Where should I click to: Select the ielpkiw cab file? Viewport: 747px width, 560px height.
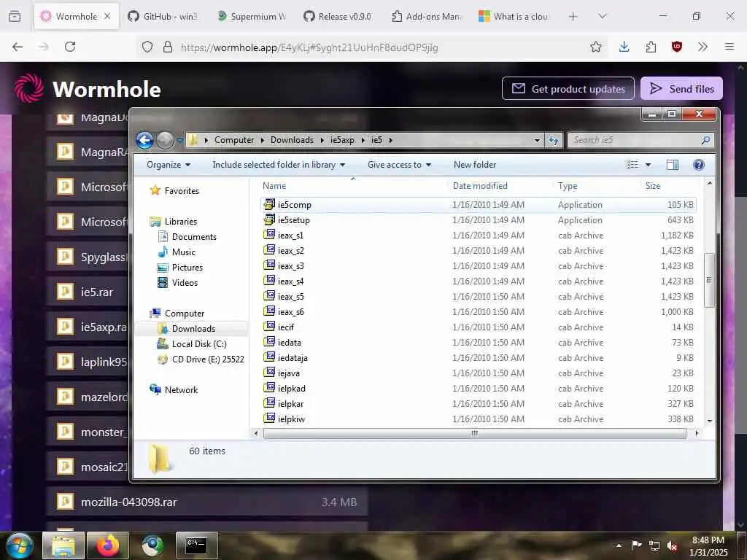click(479, 419)
